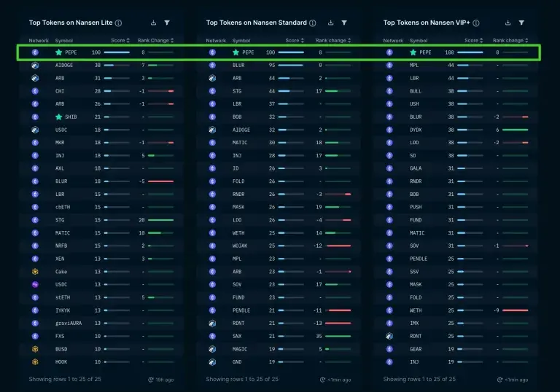Sort Nansen Lite table by Rank Change
Screen dimensions: 560x392
(x=156, y=40)
